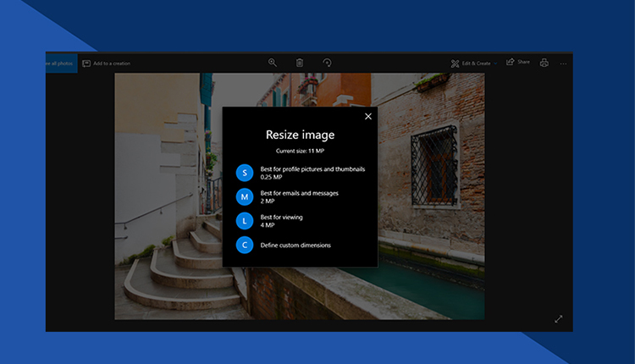Select the L large size option
The height and width of the screenshot is (364, 635).
coord(245,221)
